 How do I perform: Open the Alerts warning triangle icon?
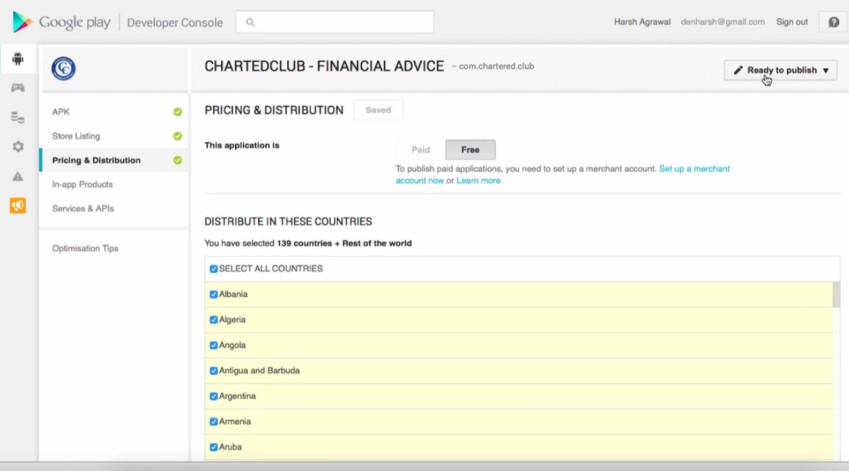point(18,176)
